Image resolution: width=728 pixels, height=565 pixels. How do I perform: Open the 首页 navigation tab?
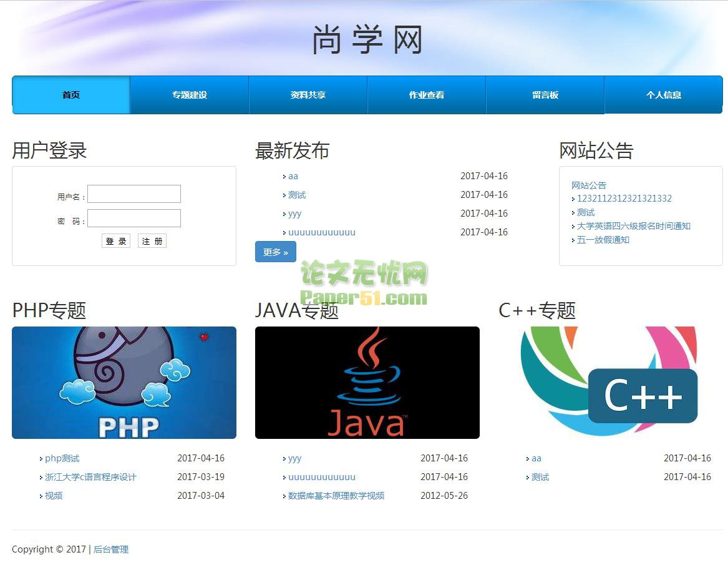point(71,95)
